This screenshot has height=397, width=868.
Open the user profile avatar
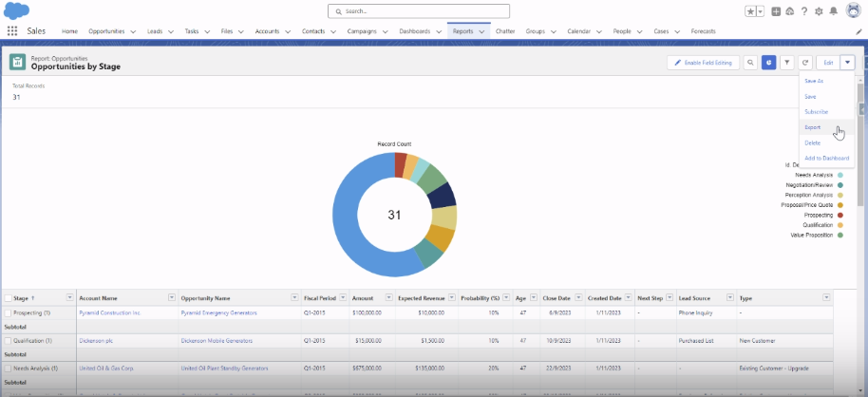pyautogui.click(x=854, y=10)
